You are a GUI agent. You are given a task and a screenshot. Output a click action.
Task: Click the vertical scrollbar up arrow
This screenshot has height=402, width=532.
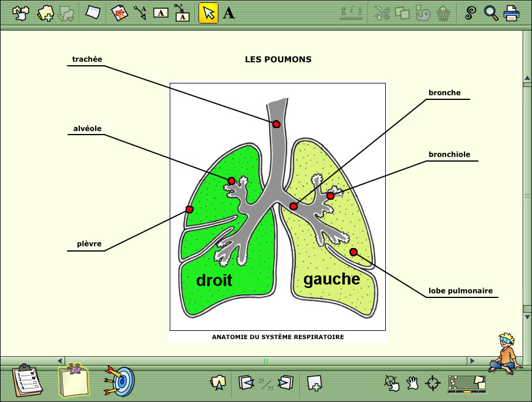(x=527, y=78)
